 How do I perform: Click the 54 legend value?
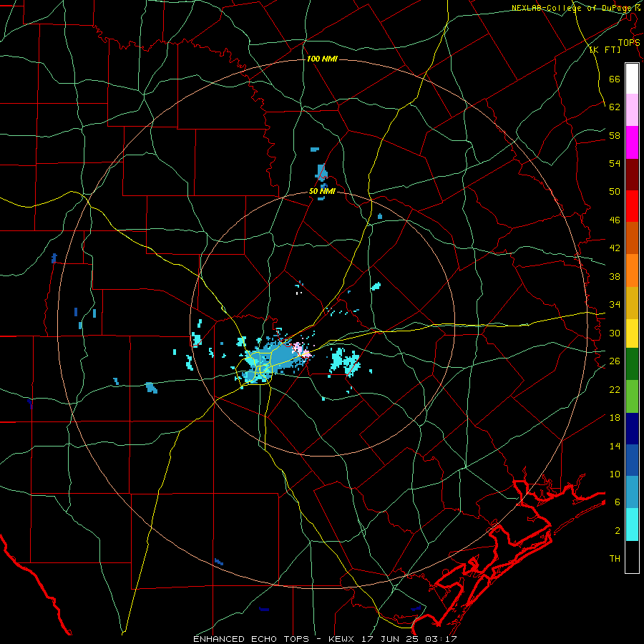tap(615, 164)
